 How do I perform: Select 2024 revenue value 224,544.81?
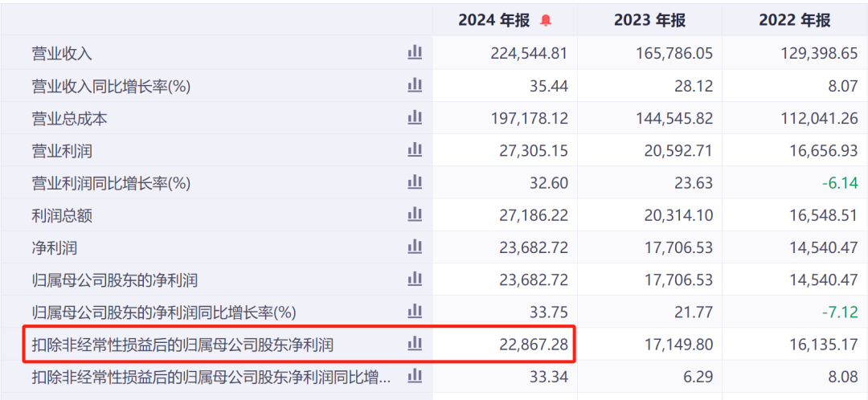529,54
